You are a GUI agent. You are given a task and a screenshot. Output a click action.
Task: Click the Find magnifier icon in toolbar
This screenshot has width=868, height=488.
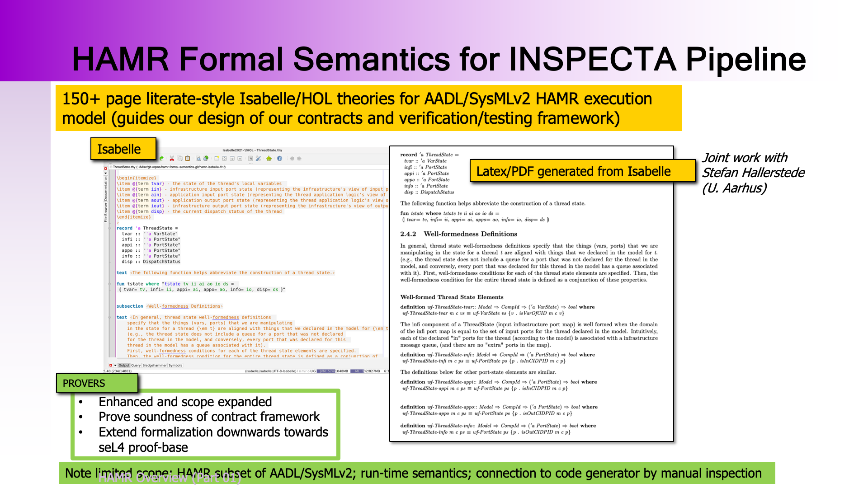[198, 158]
